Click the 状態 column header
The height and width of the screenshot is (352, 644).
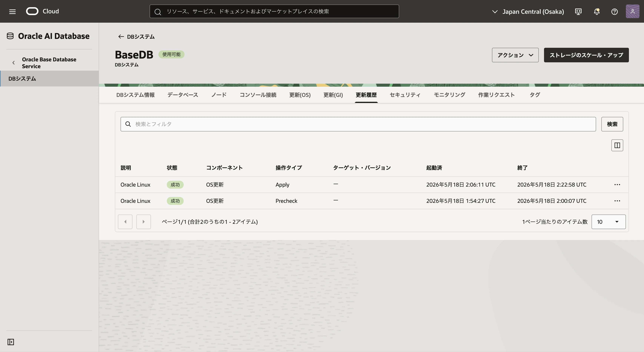click(x=172, y=168)
